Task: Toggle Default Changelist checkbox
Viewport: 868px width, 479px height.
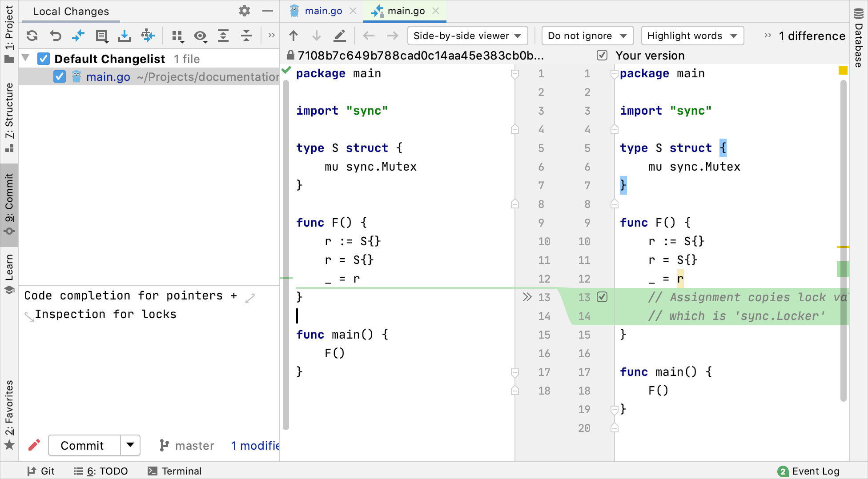Action: pyautogui.click(x=44, y=59)
